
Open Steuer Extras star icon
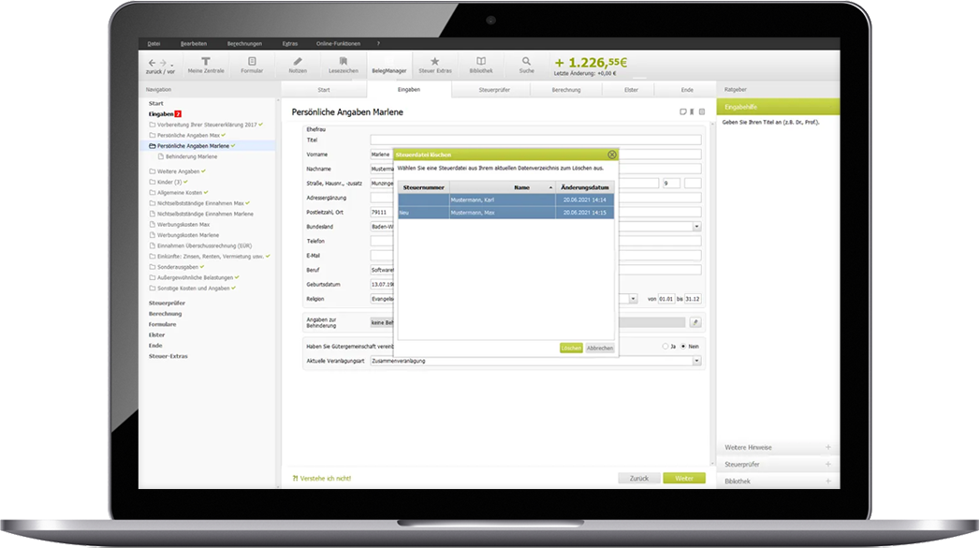(434, 64)
